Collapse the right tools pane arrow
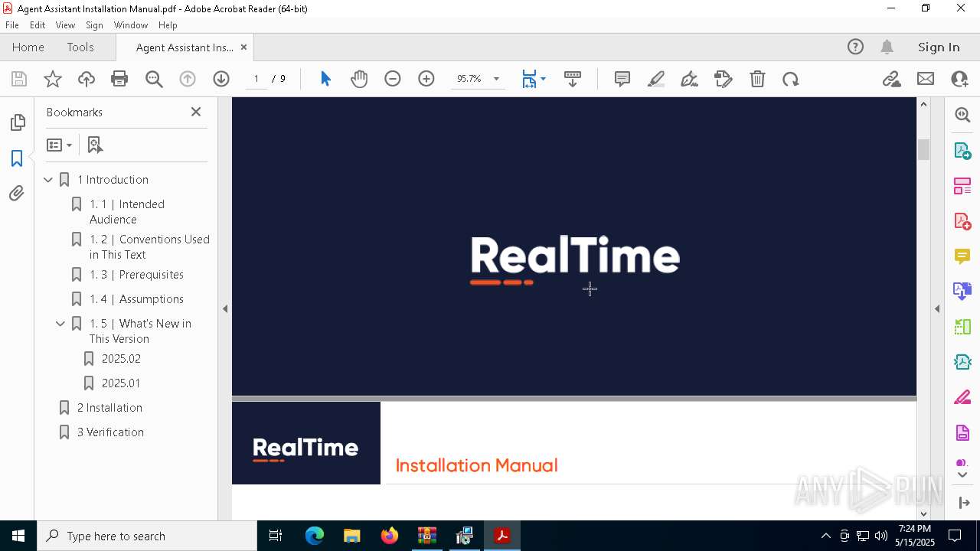This screenshot has width=980, height=551. tap(937, 309)
